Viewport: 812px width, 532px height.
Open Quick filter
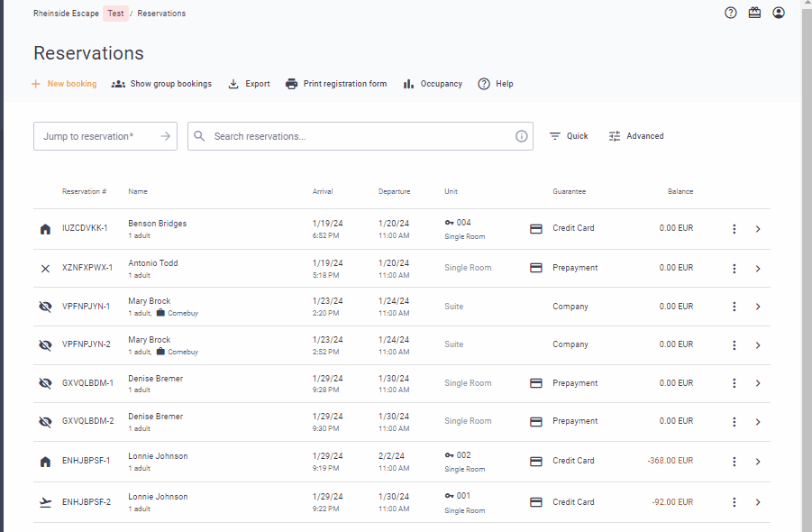pos(569,136)
